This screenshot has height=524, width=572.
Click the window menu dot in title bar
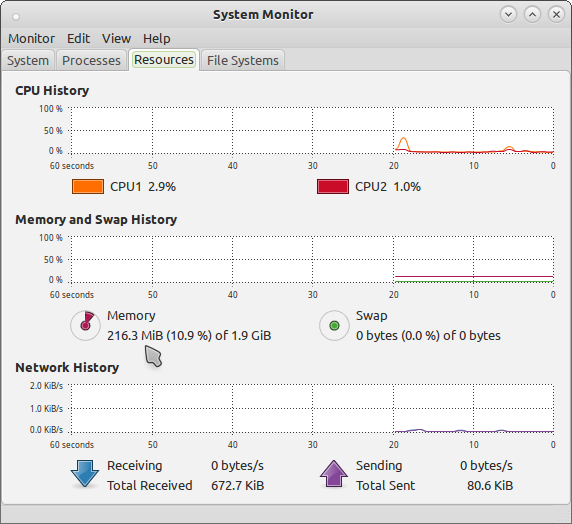pyautogui.click(x=16, y=16)
